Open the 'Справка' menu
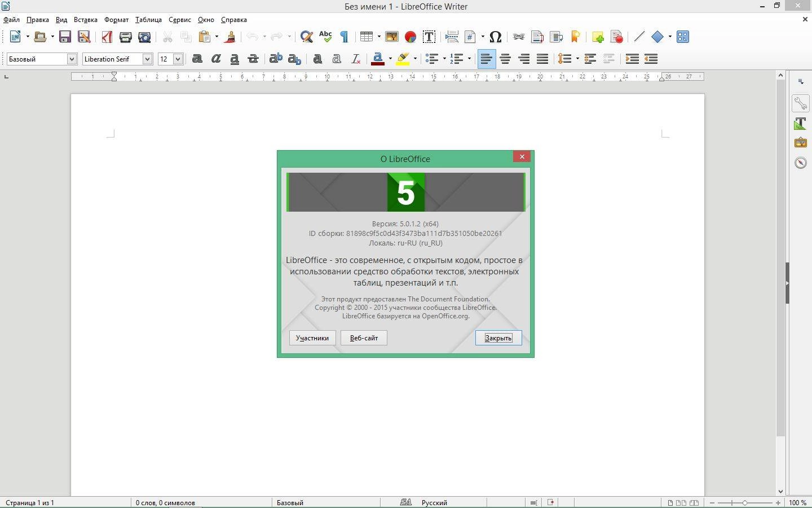Image resolution: width=812 pixels, height=508 pixels. (234, 20)
